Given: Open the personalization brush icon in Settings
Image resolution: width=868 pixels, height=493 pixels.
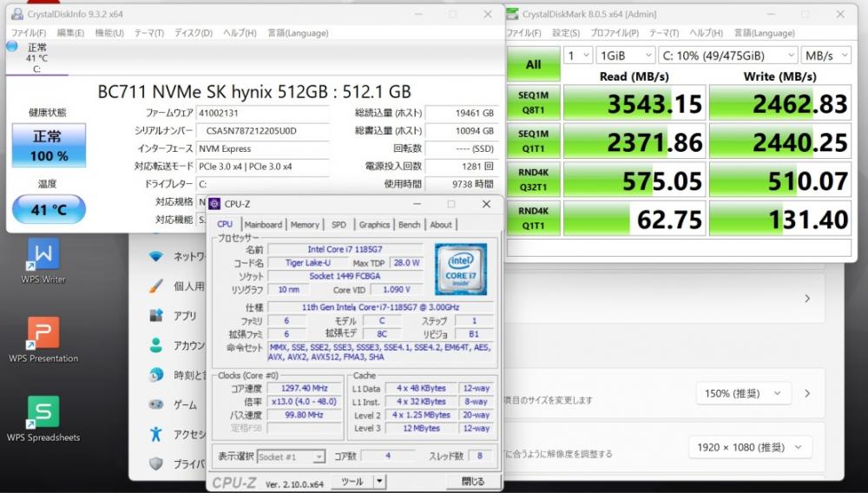Looking at the screenshot, I should pos(156,286).
